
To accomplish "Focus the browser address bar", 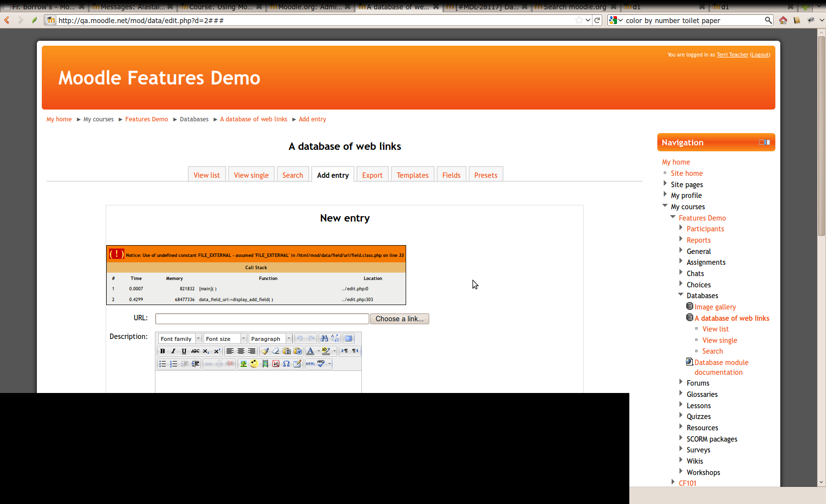I will (x=315, y=20).
